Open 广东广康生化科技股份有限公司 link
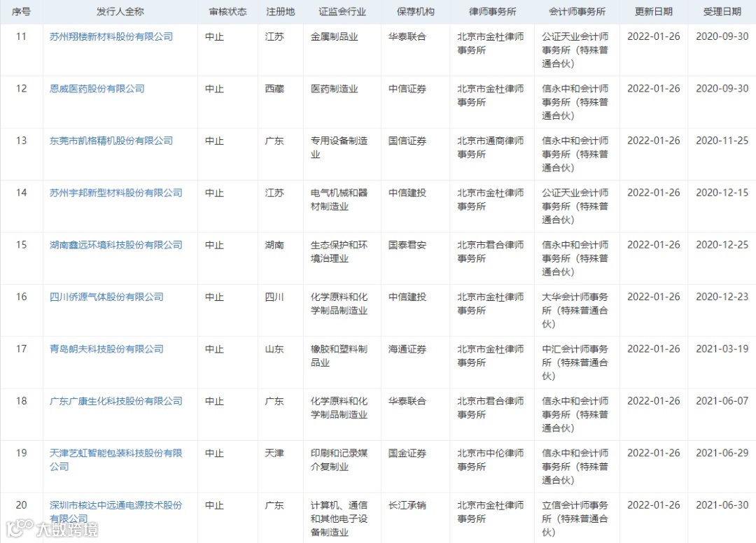The image size is (756, 543). [x=115, y=401]
